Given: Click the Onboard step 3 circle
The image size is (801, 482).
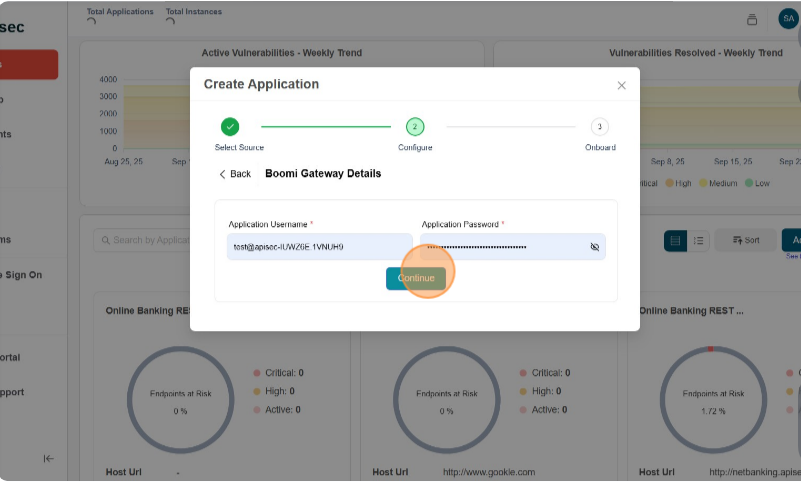Looking at the screenshot, I should 599,127.
